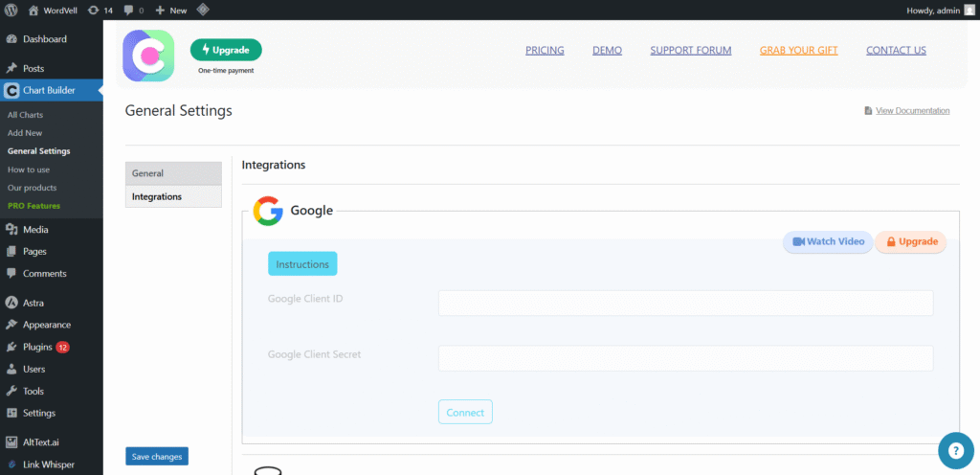Click the diamond icon in admin bar
Viewport: 980px width, 475px height.
[203, 10]
